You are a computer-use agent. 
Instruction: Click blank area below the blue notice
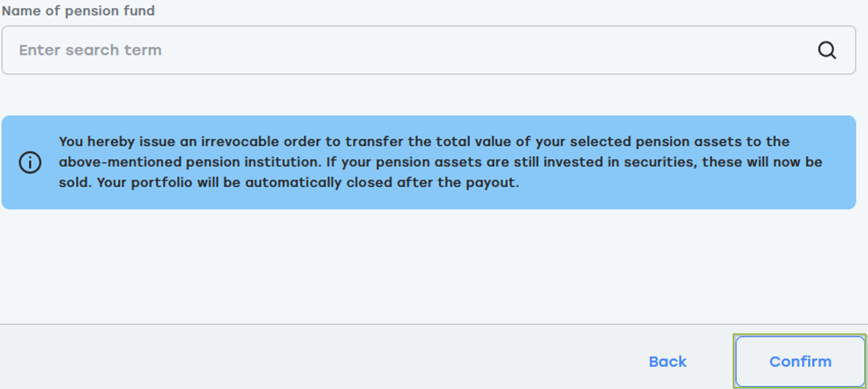point(428,266)
